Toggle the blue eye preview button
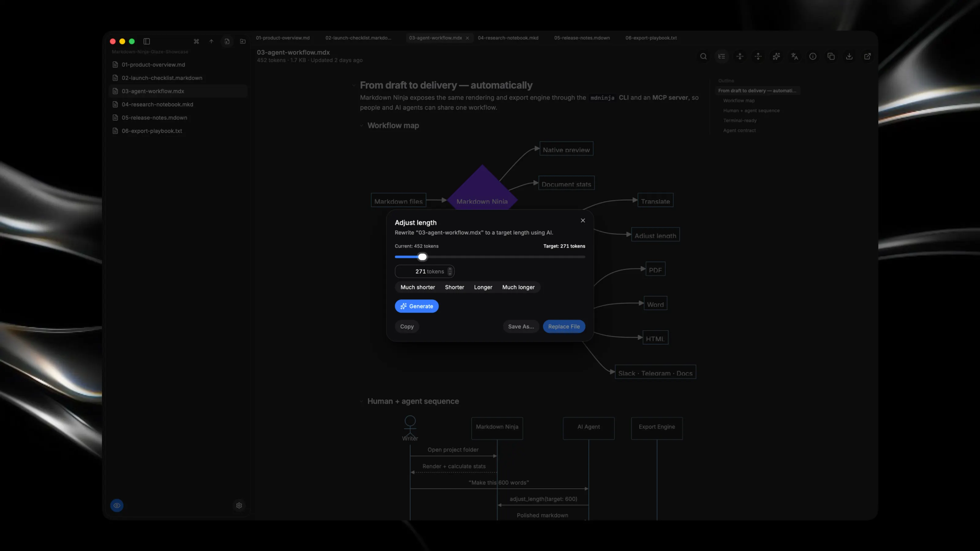The height and width of the screenshot is (551, 980). pos(117,505)
